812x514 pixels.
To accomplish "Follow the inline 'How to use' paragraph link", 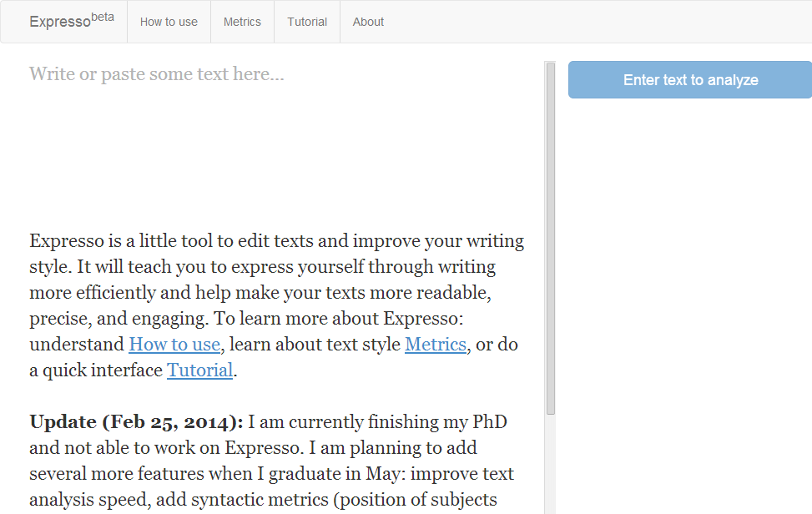I will (174, 345).
